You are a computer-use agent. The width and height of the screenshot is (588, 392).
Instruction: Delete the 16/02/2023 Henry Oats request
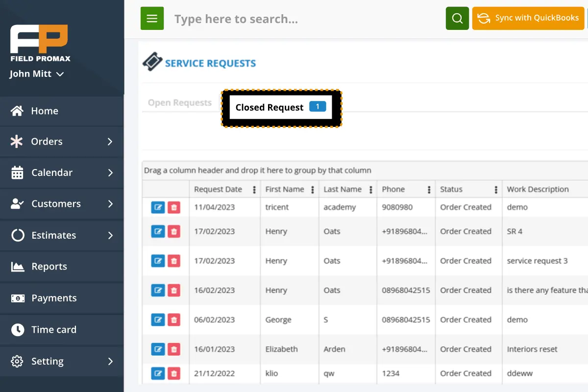pos(173,290)
